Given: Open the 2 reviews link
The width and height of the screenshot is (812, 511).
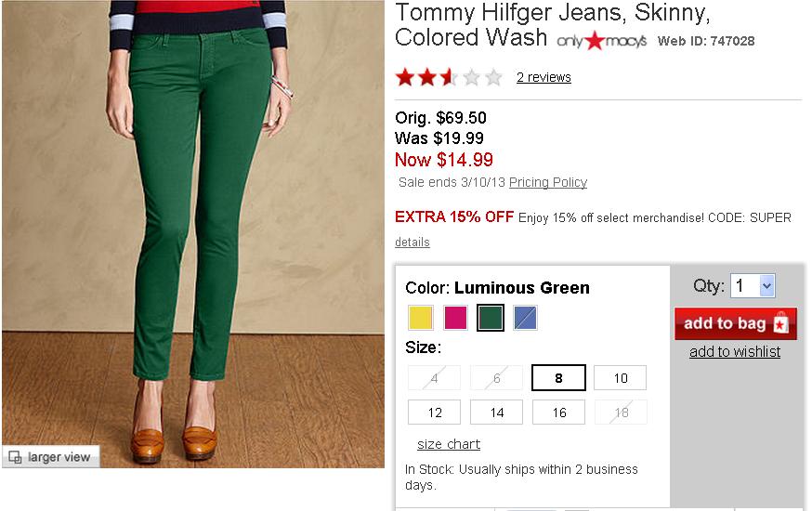Looking at the screenshot, I should [544, 77].
